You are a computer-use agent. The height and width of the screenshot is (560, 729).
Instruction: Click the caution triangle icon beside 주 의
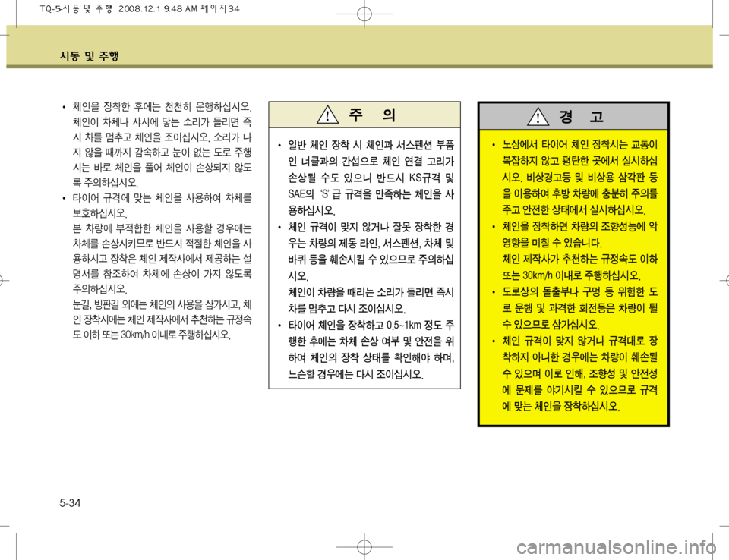(x=327, y=115)
